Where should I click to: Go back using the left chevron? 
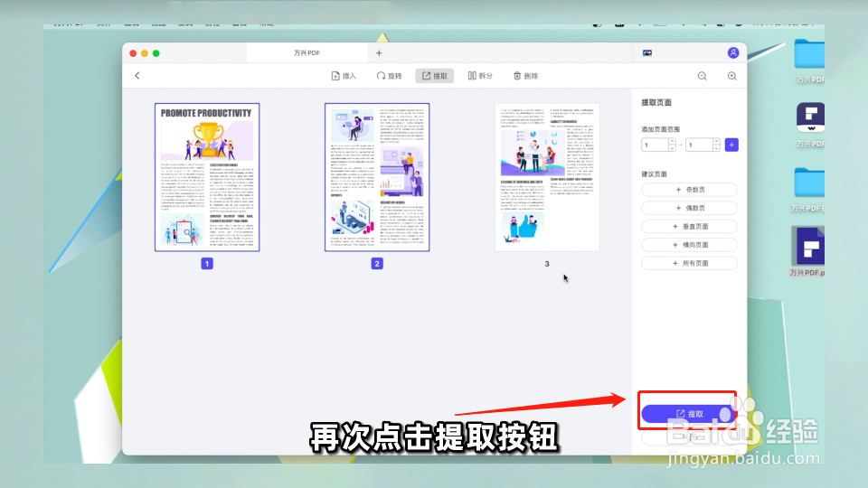(137, 76)
